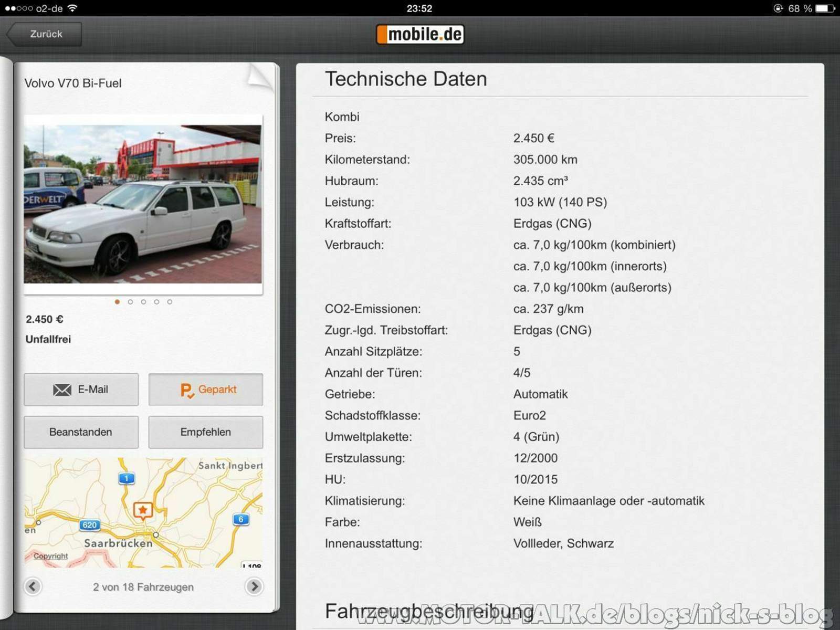Share listing with Empfehlen button
The image size is (840, 630).
pyautogui.click(x=206, y=432)
